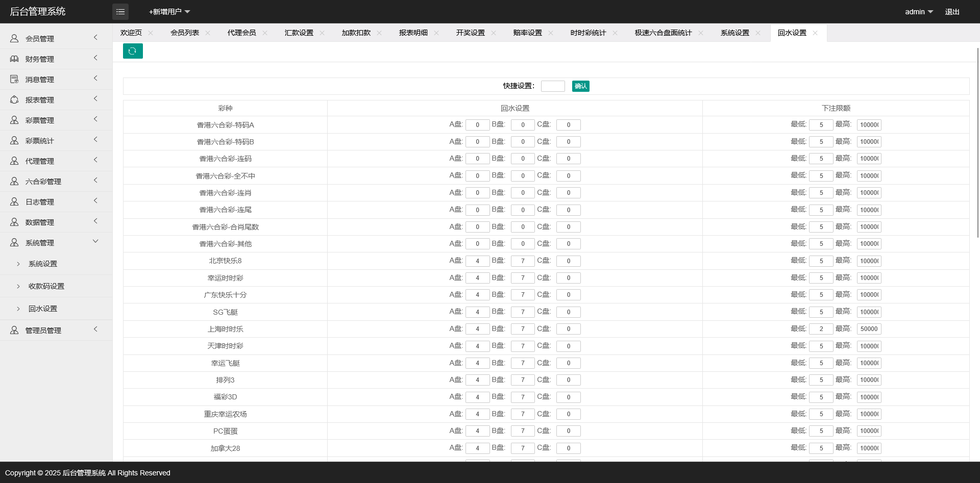Click B盘 field for 加拿大28
The width and height of the screenshot is (980, 483).
(523, 448)
